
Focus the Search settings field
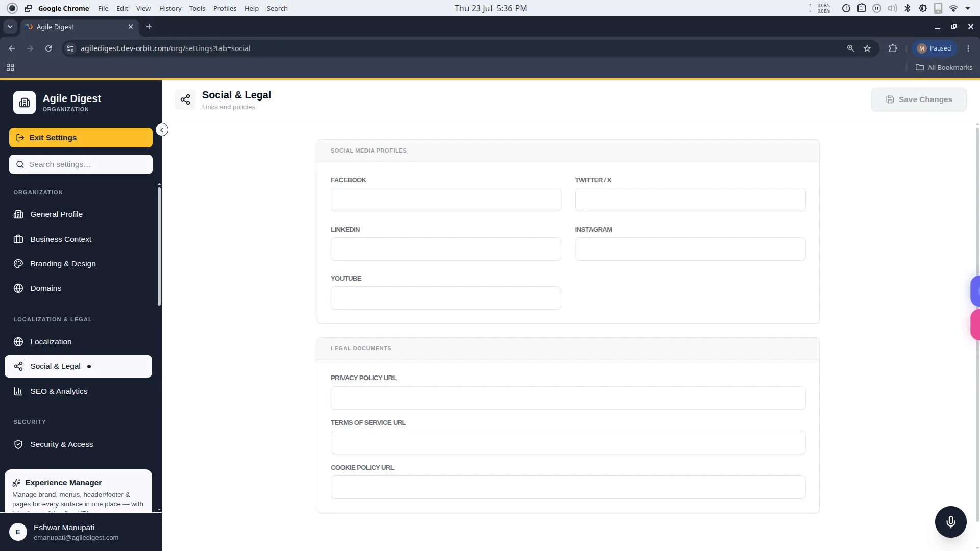[81, 164]
